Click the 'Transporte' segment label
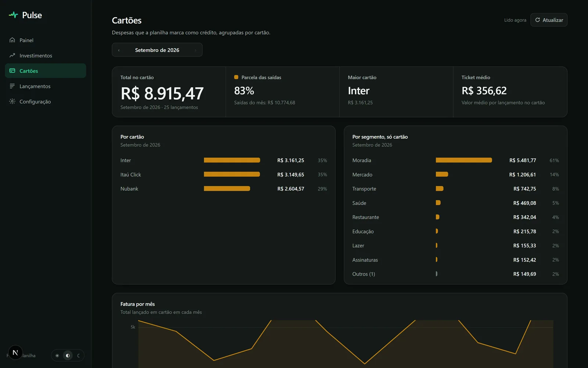The width and height of the screenshot is (588, 368). point(364,189)
